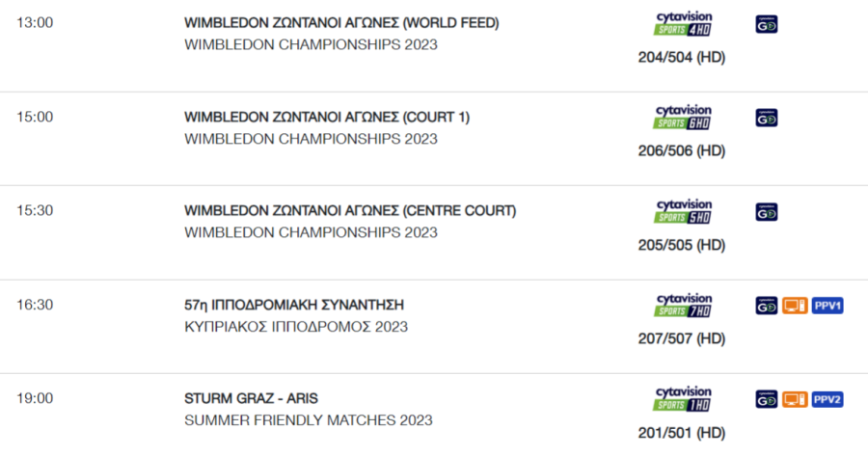Screen dimensions: 868x457
Task: Select PPV1 badge on 16:30 event
Action: [827, 306]
